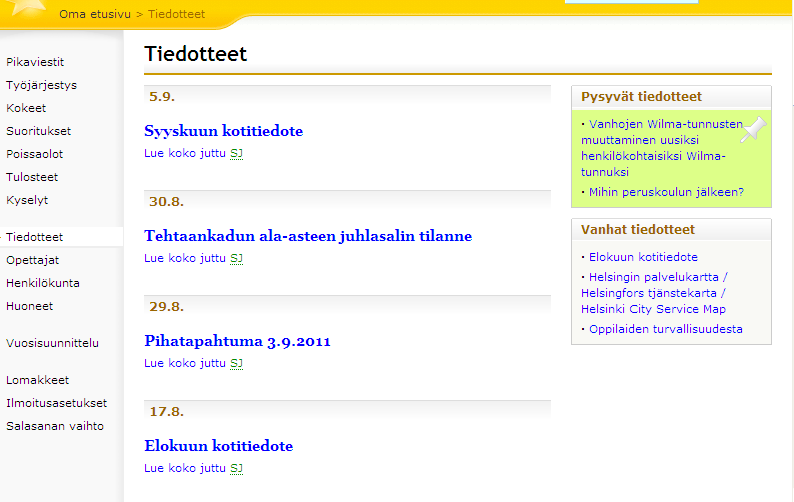Open Pikaviestit in the sidebar

click(x=35, y=62)
